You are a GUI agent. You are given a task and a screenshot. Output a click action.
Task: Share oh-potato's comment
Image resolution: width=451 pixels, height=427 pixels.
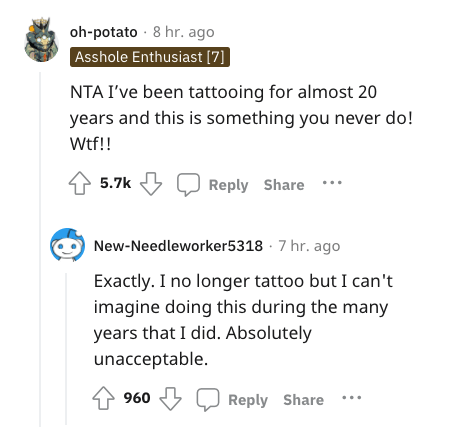tap(284, 185)
